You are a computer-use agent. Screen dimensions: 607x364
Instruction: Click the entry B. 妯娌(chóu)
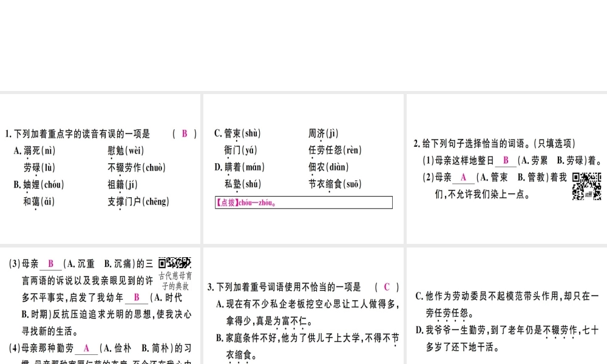[x=39, y=184]
